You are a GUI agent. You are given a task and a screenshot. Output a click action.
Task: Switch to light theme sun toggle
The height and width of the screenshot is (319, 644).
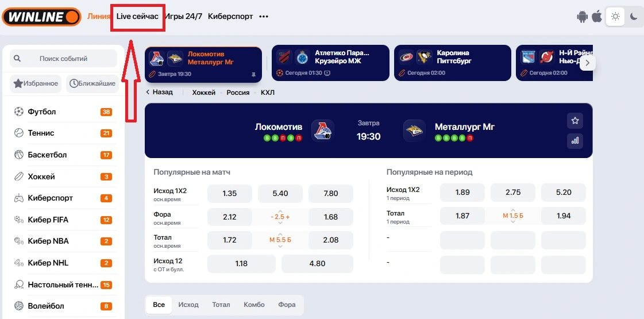tap(615, 17)
